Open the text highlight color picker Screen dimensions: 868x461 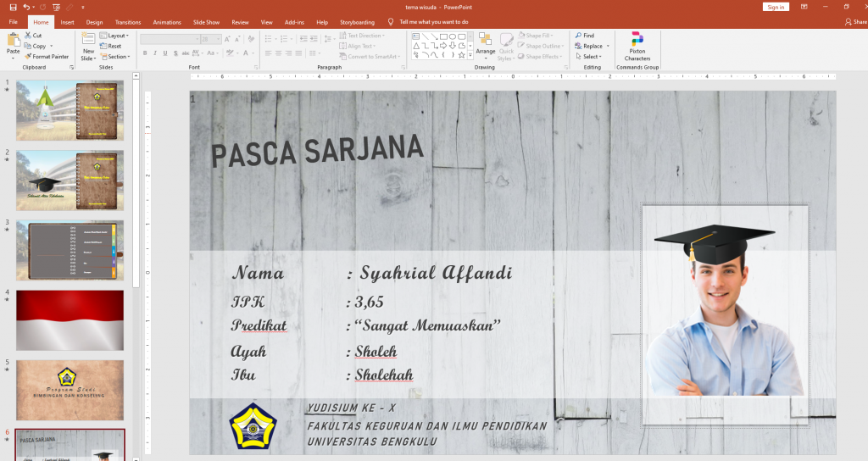pyautogui.click(x=231, y=53)
